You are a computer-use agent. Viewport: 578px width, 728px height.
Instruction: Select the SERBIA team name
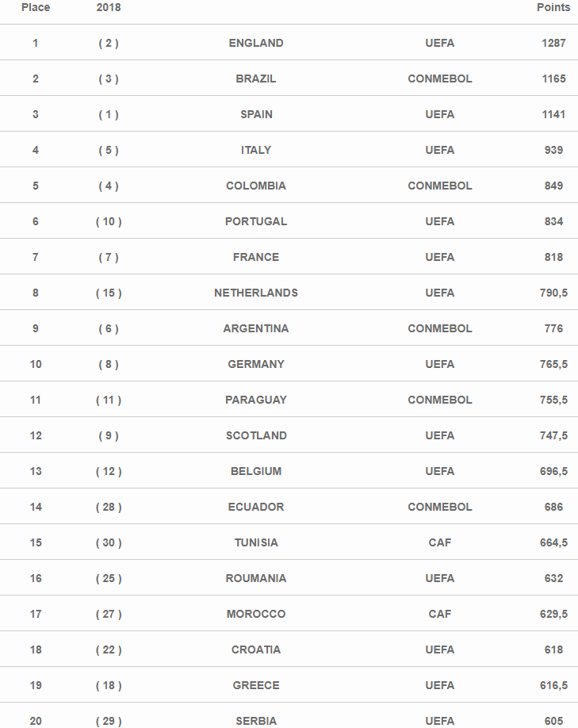256,721
